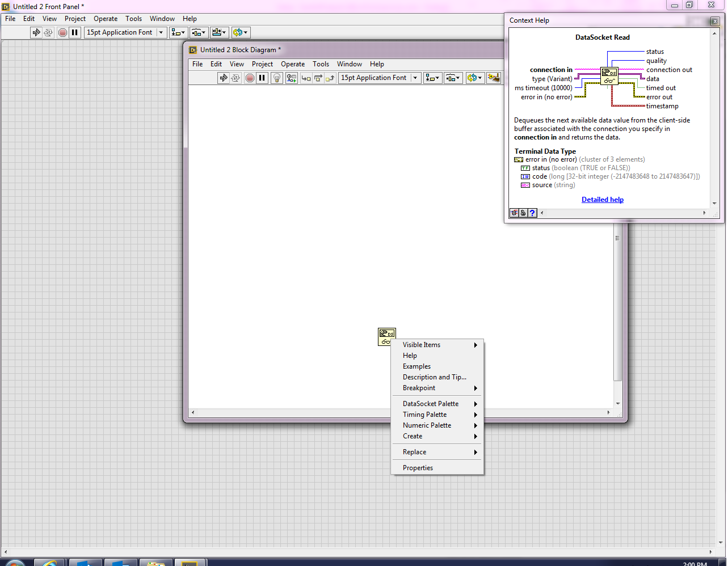The image size is (728, 566).
Task: Open Reorder menu in the Block Diagram toolbar
Action: click(x=475, y=78)
